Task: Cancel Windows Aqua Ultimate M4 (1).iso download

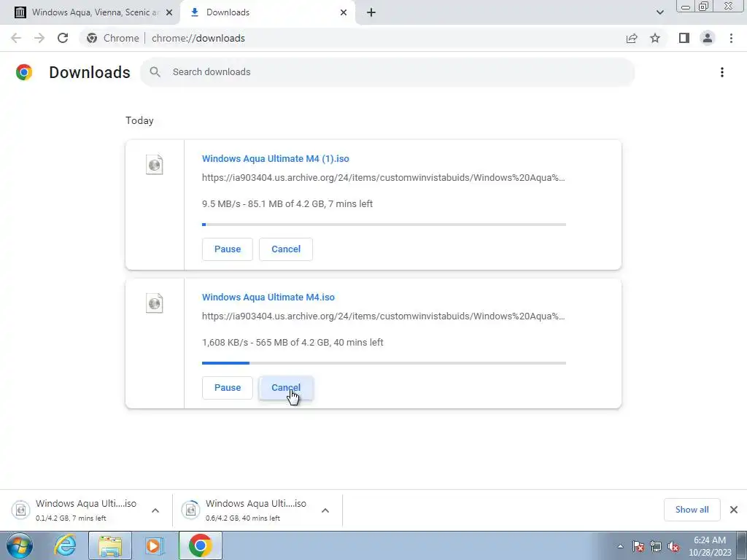Action: (286, 249)
